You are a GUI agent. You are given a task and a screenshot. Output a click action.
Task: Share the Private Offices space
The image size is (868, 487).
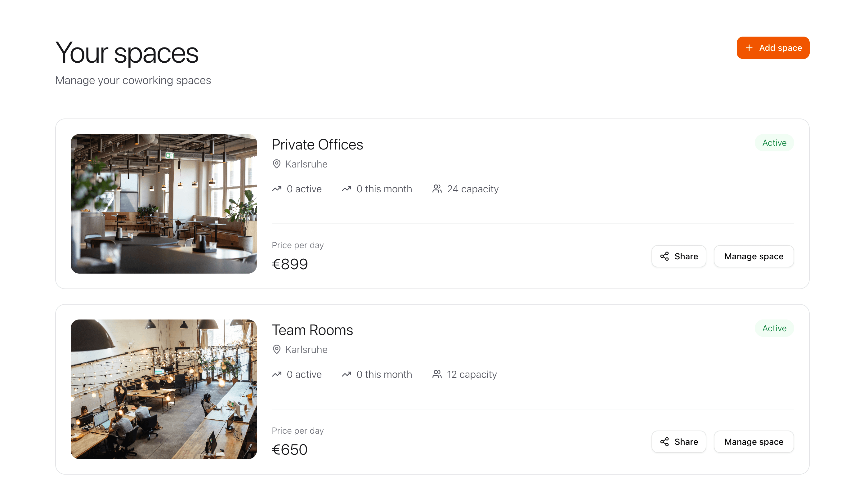tap(679, 256)
